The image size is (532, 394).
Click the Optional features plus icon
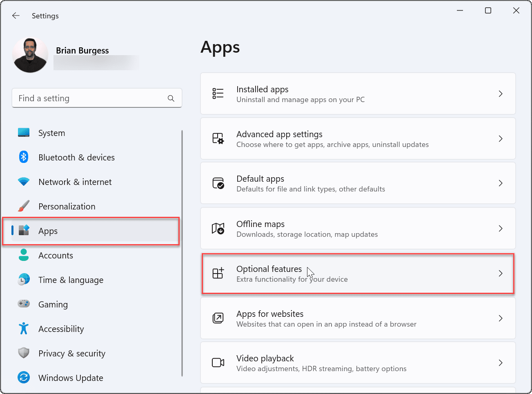218,273
